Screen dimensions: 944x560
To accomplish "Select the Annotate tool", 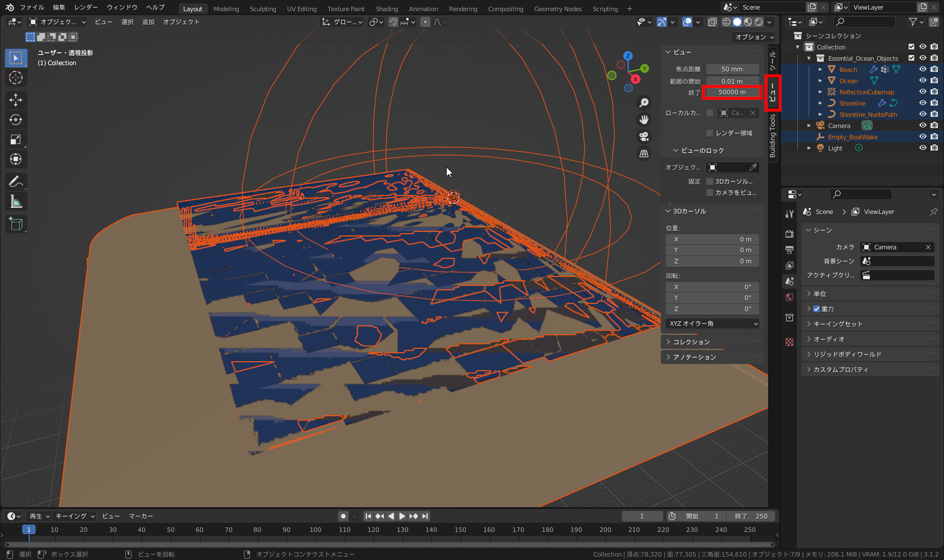I will (16, 181).
